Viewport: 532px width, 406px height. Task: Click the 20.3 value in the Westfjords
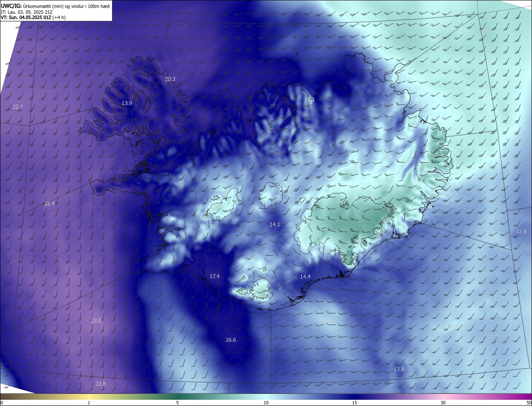pos(170,79)
